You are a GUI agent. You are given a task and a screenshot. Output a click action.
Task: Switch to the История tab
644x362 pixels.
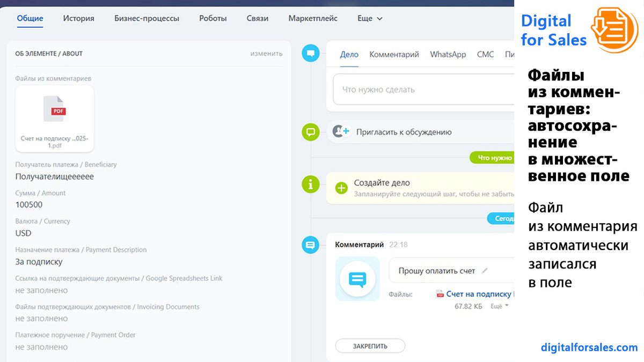pos(78,18)
